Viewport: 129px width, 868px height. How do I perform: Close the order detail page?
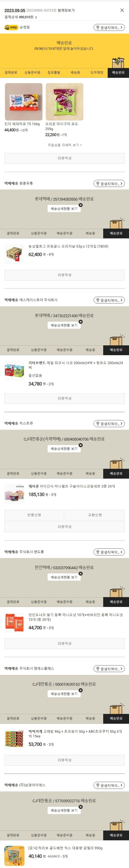[122, 10]
